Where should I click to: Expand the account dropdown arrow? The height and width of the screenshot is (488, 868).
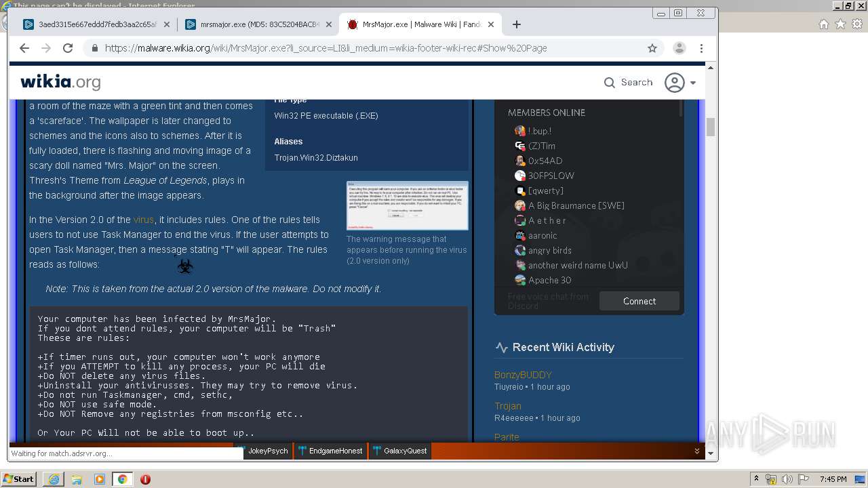[693, 83]
